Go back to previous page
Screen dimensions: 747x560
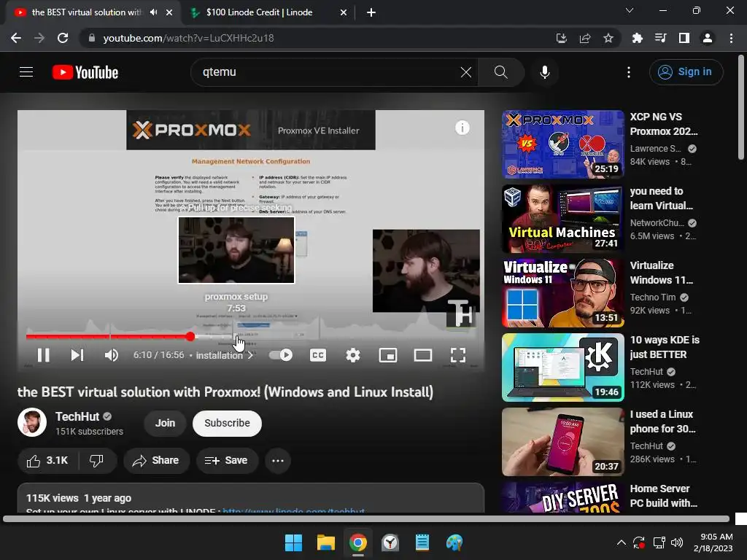tap(16, 38)
